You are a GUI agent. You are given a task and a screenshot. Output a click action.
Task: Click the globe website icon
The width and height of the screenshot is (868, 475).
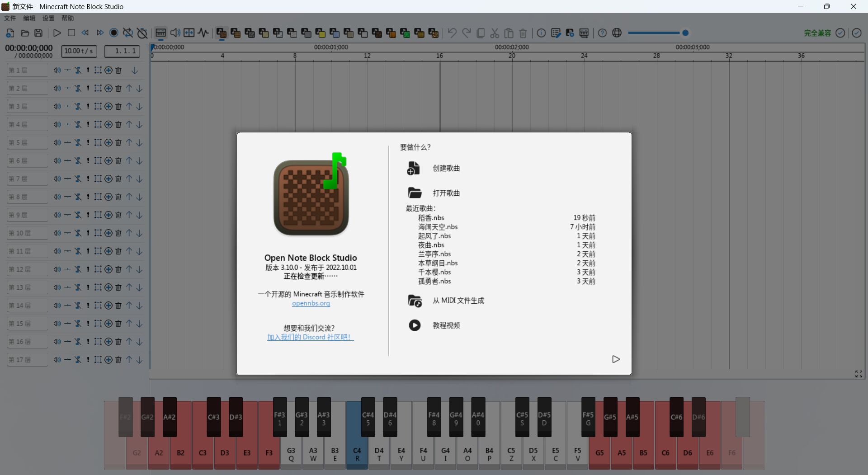(617, 33)
